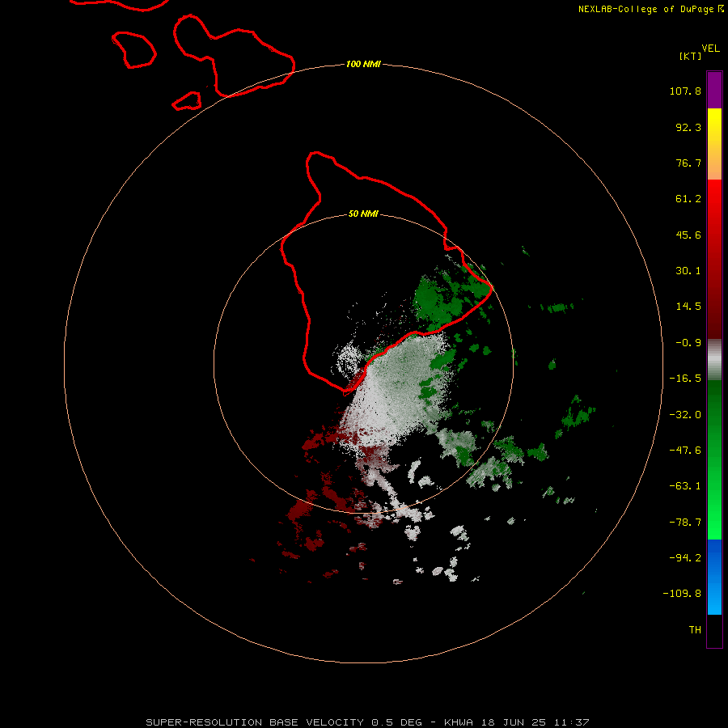Click the 76.7 velocity scale value
The width and height of the screenshot is (728, 728).
pos(688,163)
